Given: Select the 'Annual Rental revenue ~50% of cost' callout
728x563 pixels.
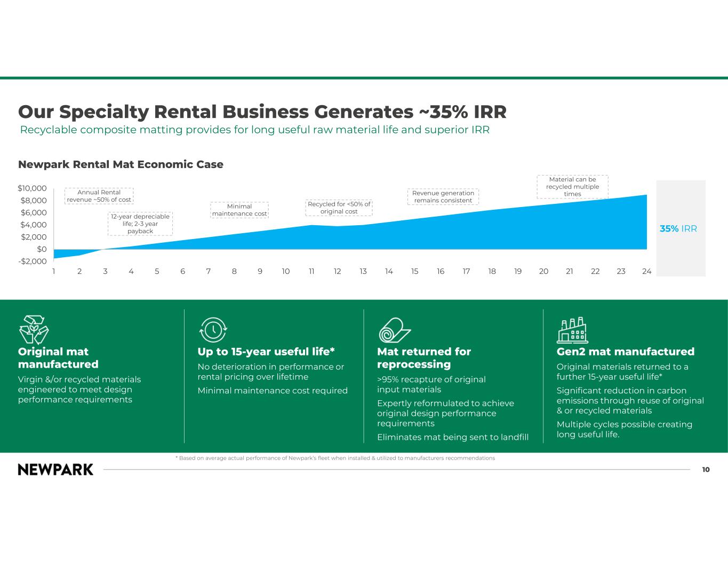Looking at the screenshot, I should pyautogui.click(x=99, y=196).
